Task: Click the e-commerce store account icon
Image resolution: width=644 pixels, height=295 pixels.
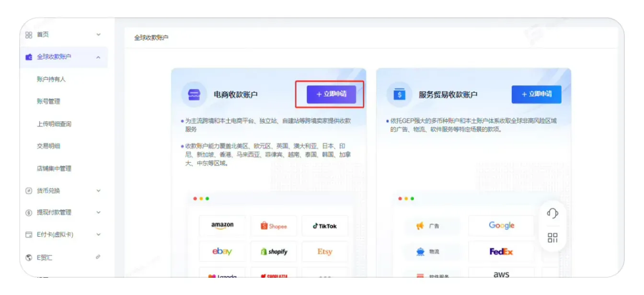Action: [194, 94]
